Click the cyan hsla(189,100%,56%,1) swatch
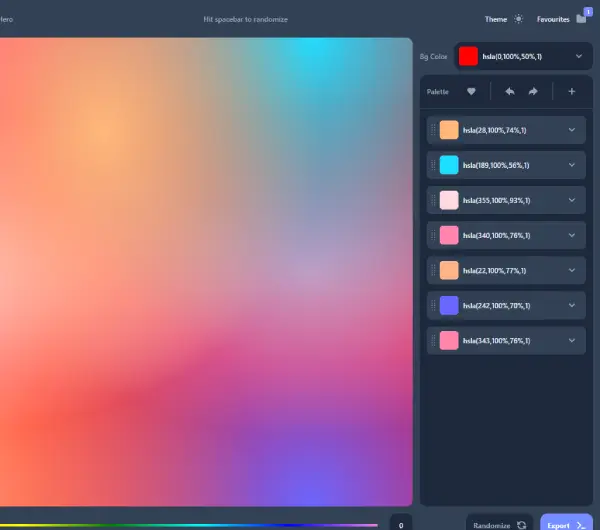600x530 pixels. point(449,165)
